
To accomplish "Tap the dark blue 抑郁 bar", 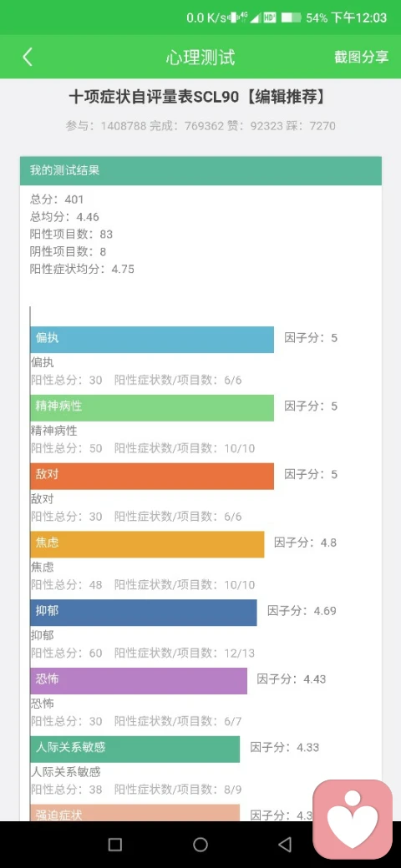I will [144, 613].
